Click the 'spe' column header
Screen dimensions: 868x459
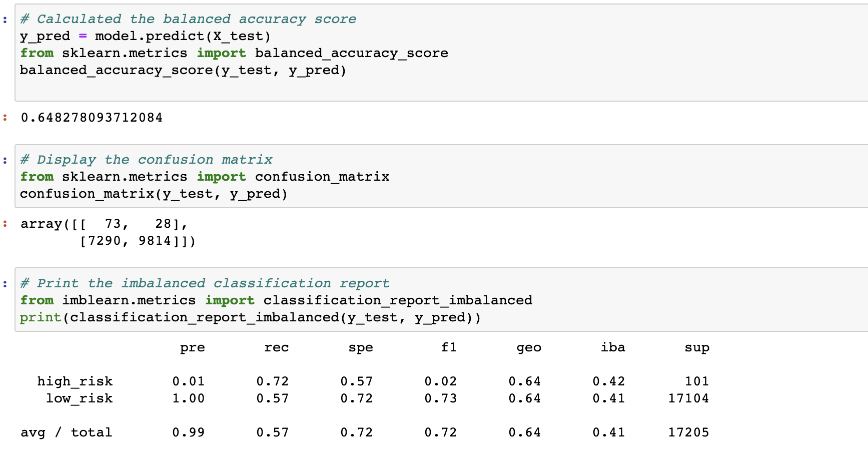click(x=361, y=347)
